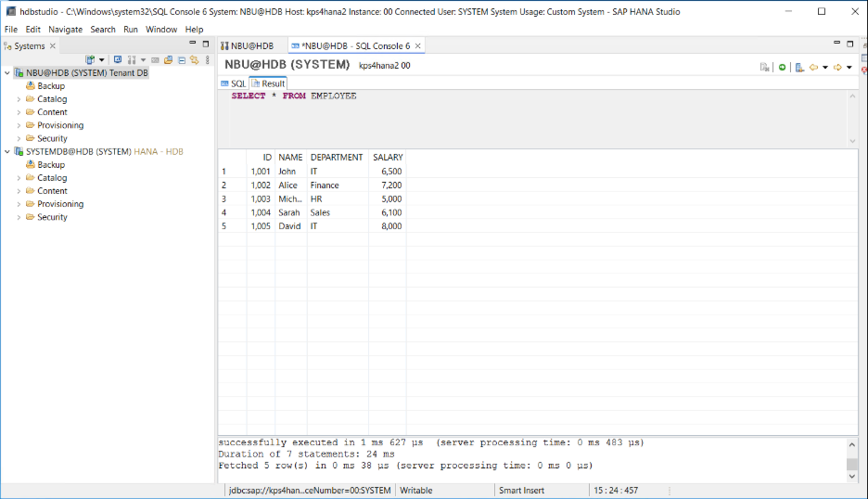This screenshot has width=868, height=499.
Task: Open the Window menu
Action: click(161, 30)
